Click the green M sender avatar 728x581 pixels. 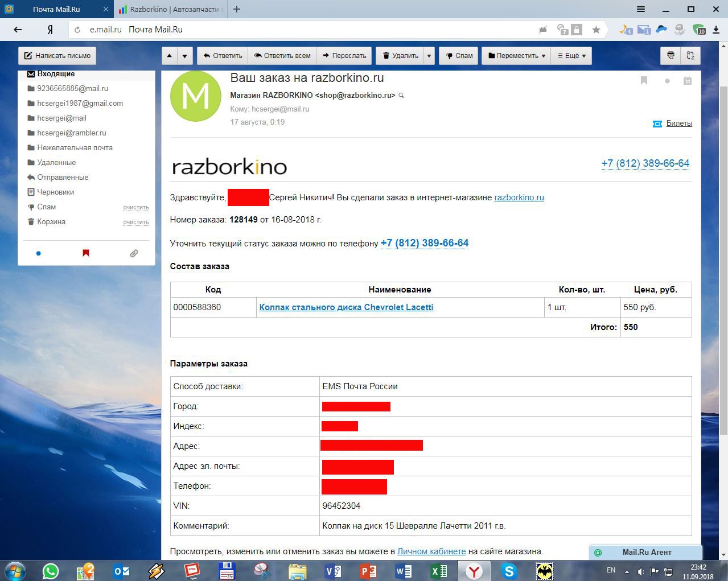coord(196,96)
